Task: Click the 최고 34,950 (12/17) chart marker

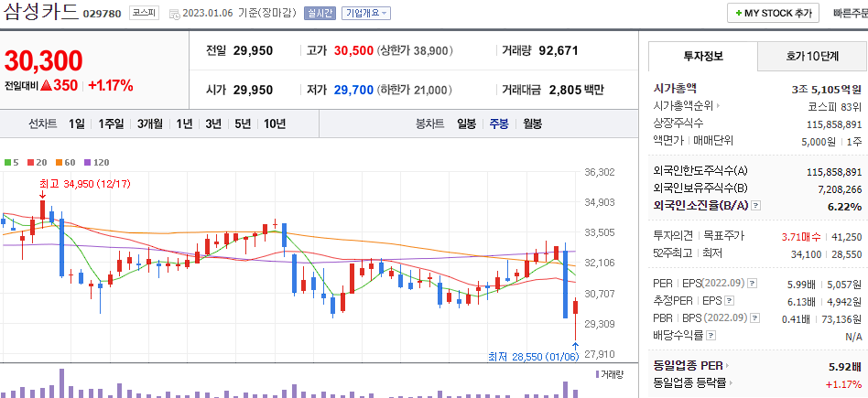Action: point(85,183)
